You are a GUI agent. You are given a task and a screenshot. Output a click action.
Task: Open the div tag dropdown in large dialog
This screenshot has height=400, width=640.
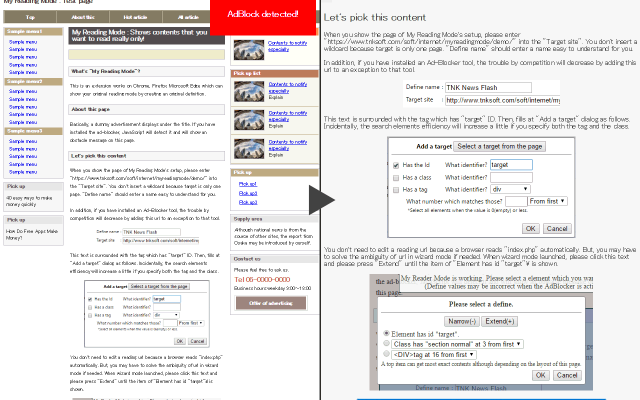pos(510,189)
